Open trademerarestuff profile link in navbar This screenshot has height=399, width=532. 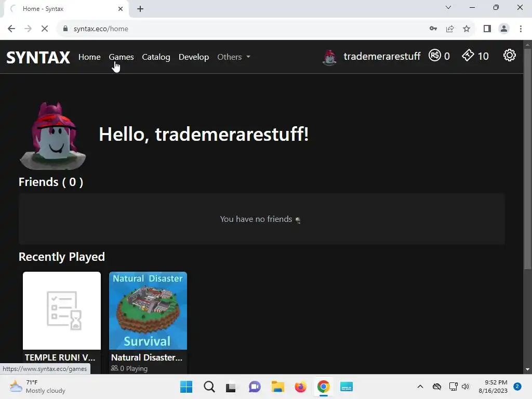point(382,56)
